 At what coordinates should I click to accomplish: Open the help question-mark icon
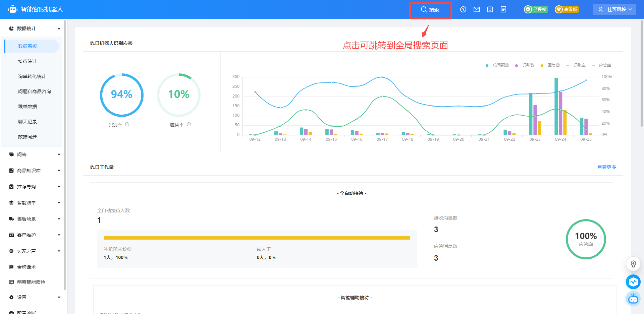(463, 9)
